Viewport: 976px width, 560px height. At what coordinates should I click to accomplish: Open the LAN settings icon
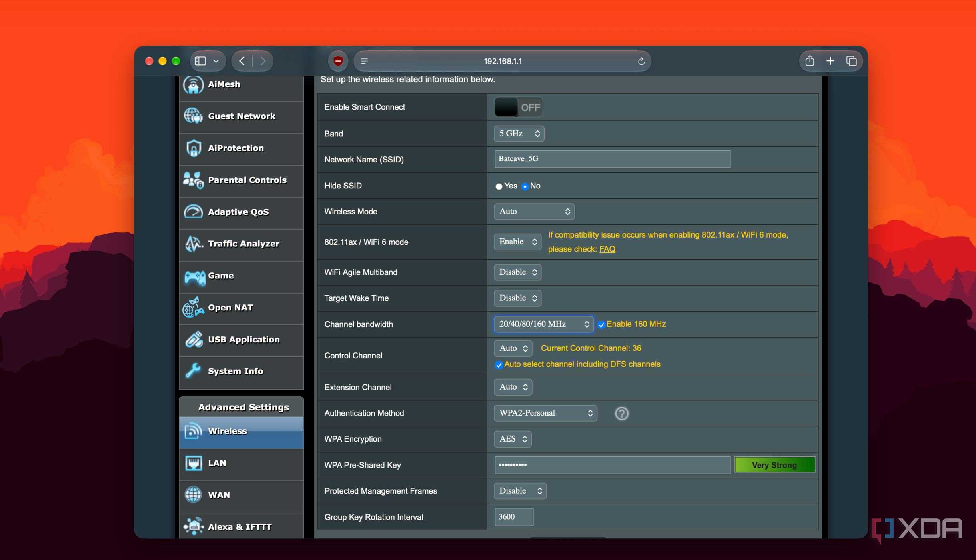click(x=194, y=463)
